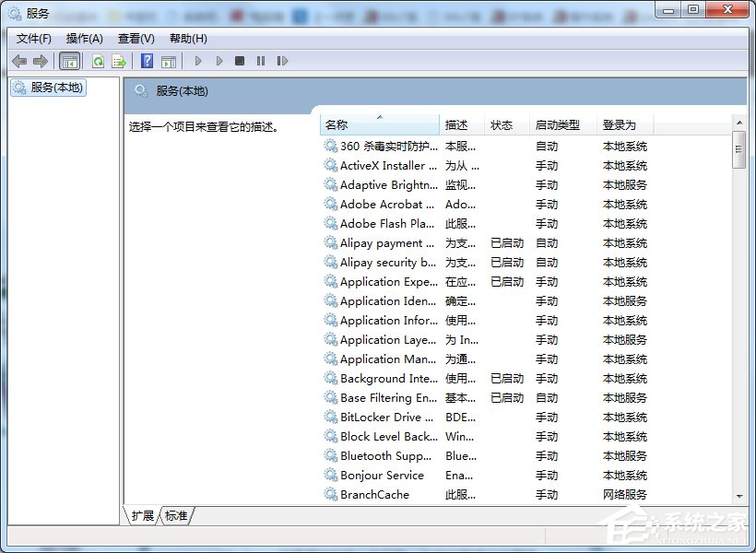Screen dimensions: 756x553
Task: Open help with the question mark icon
Action: [x=148, y=60]
